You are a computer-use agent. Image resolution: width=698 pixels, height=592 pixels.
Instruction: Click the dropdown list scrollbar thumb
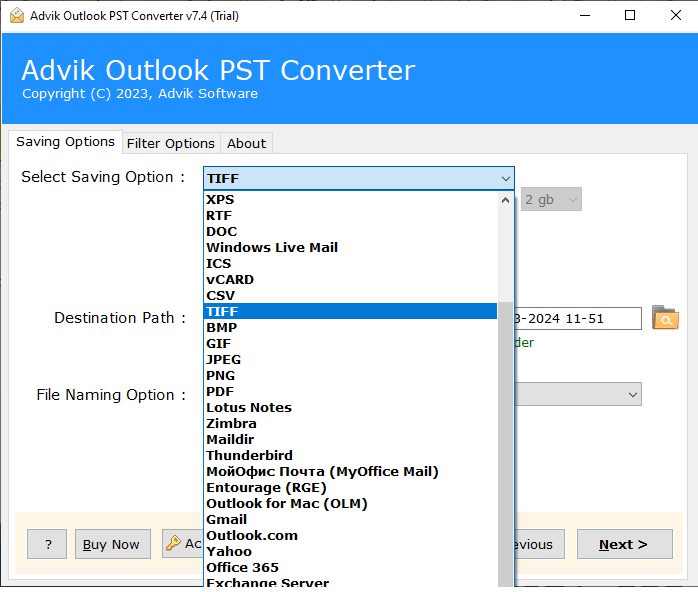click(505, 444)
